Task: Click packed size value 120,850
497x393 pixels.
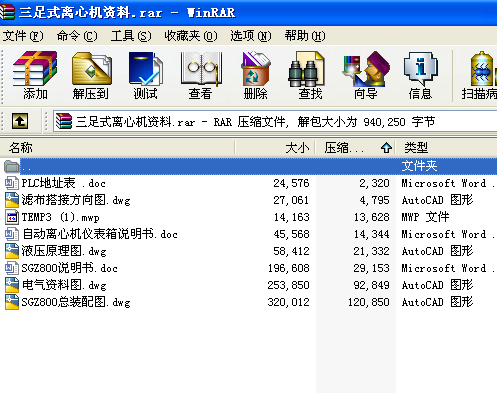Action: coord(369,302)
